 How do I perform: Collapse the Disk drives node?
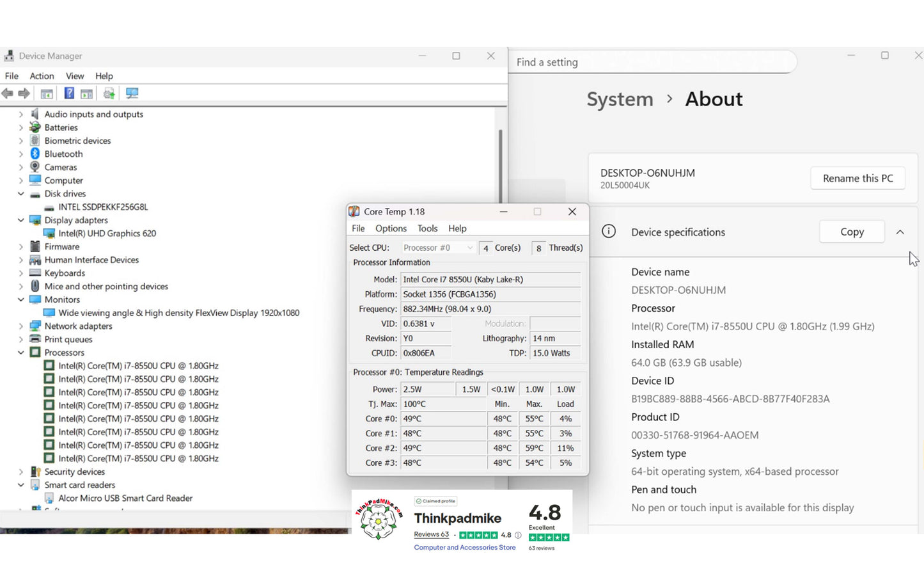click(20, 194)
